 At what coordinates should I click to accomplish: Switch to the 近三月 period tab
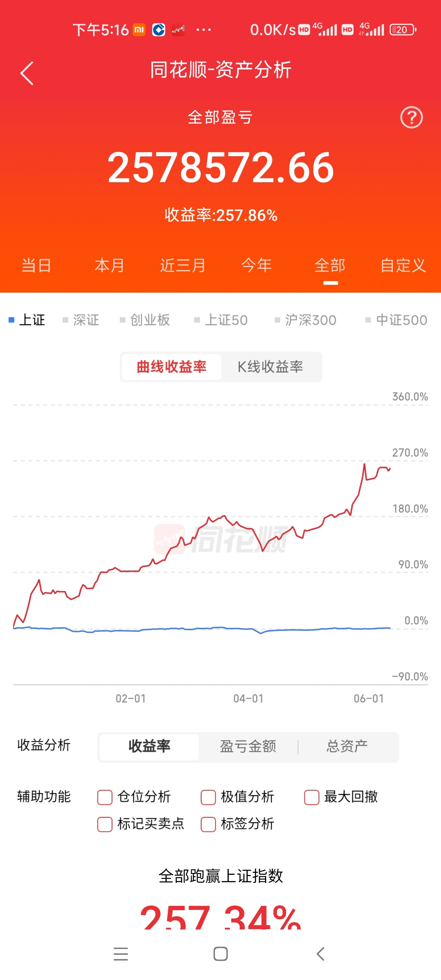[183, 265]
